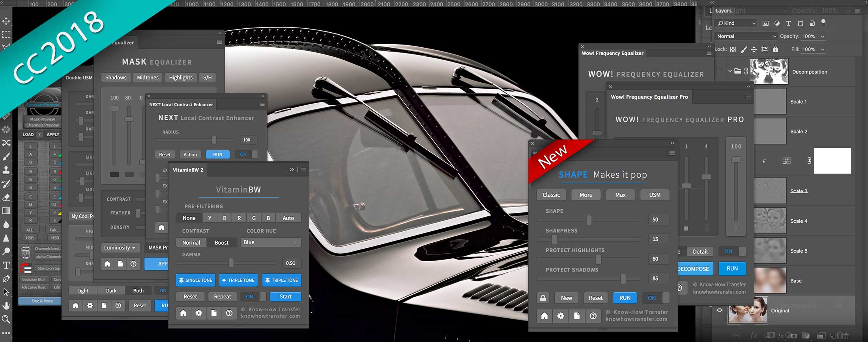
Task: Select Dark tab in Double USM panel
Action: [x=111, y=291]
